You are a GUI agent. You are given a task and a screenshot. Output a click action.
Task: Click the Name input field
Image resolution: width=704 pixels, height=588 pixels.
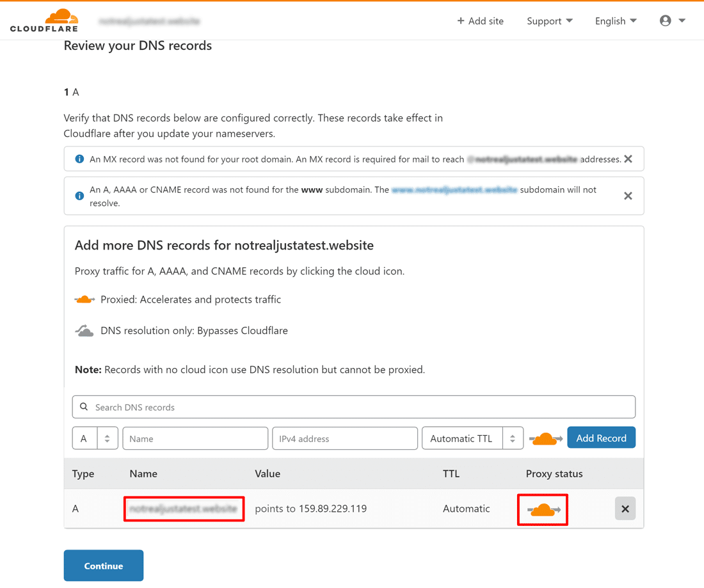(x=195, y=438)
